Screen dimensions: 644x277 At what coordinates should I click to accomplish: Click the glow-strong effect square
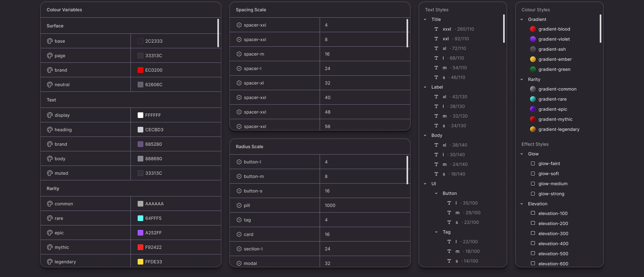click(x=533, y=194)
